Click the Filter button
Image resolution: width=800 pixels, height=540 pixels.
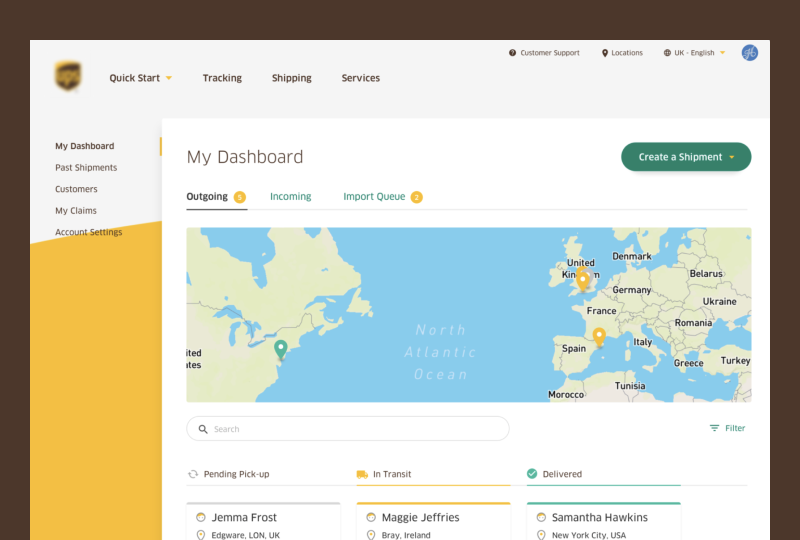point(728,428)
